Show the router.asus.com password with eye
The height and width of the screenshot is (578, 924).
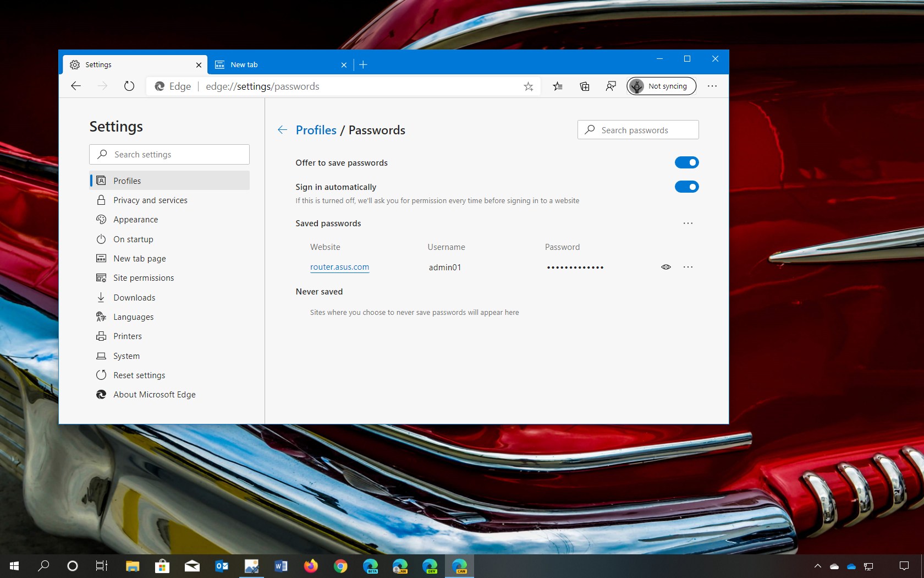pyautogui.click(x=665, y=267)
